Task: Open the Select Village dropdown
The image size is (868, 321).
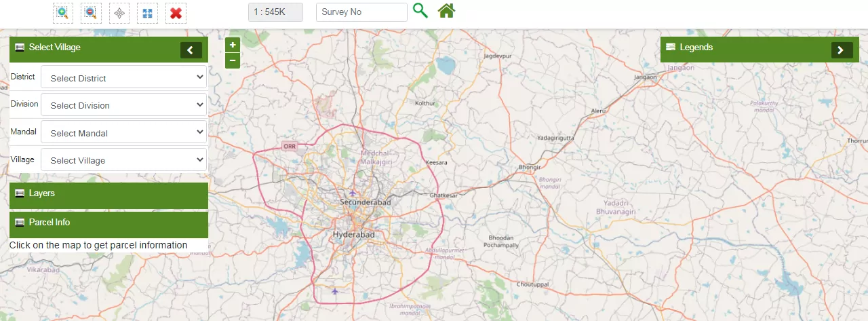Action: [123, 160]
